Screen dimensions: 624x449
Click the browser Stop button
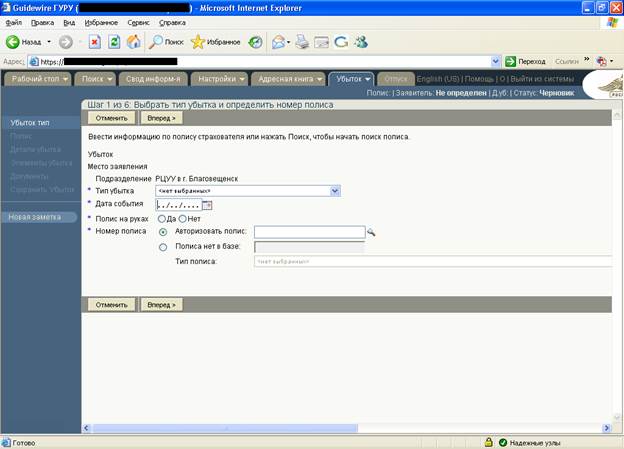94,42
